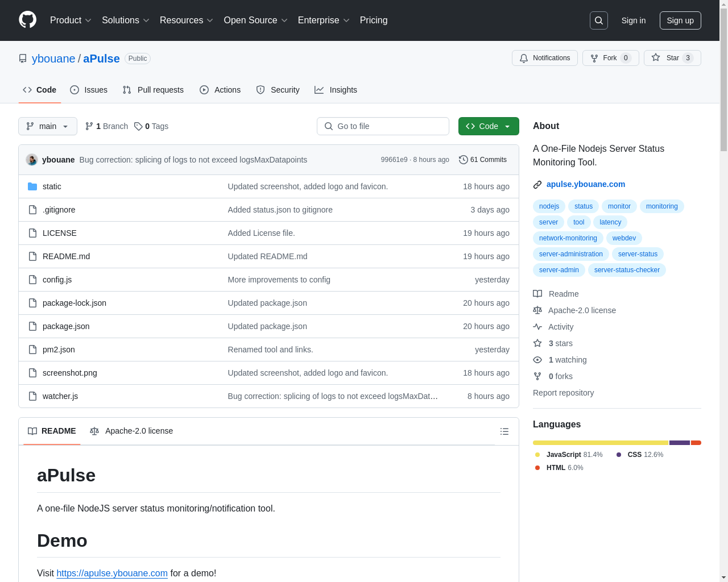Select the README tab

(52, 431)
